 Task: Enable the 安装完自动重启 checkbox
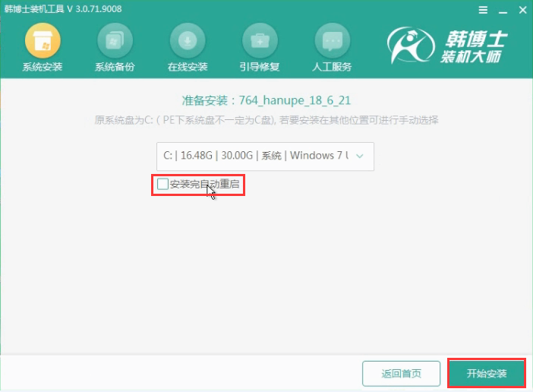(x=162, y=184)
